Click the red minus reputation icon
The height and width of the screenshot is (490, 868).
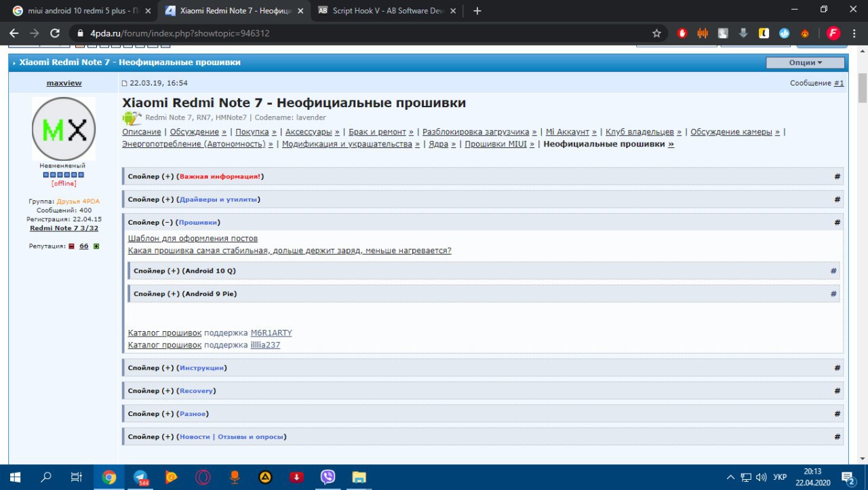click(72, 246)
